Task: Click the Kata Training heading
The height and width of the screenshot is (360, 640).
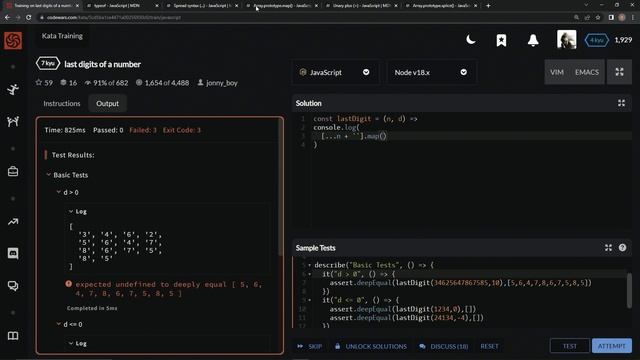Action: click(x=62, y=36)
